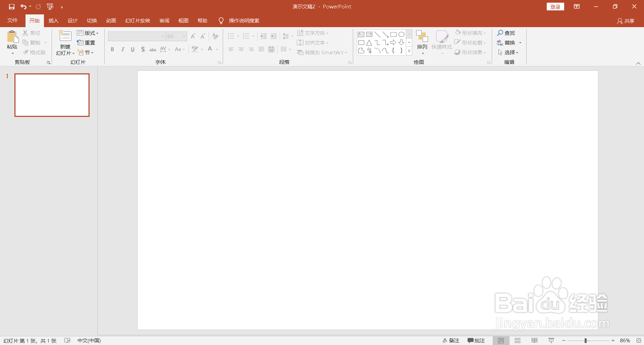Click the Reset slide button (重置)

(x=86, y=43)
